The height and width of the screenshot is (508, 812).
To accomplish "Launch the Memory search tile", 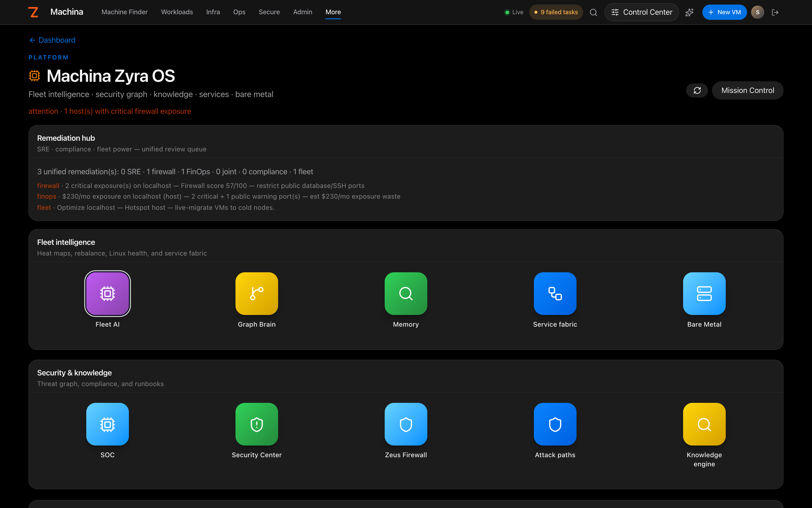I will (x=406, y=294).
